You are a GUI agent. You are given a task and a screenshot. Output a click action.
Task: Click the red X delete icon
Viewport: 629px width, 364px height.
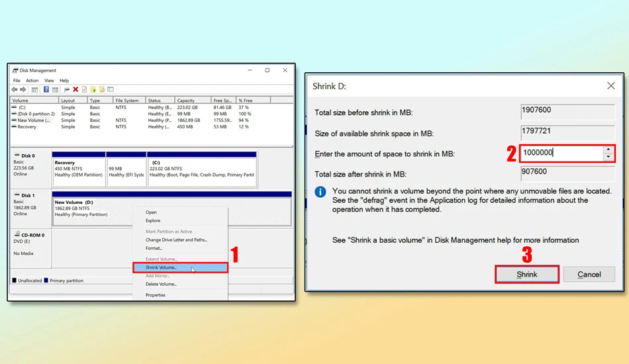tap(75, 89)
